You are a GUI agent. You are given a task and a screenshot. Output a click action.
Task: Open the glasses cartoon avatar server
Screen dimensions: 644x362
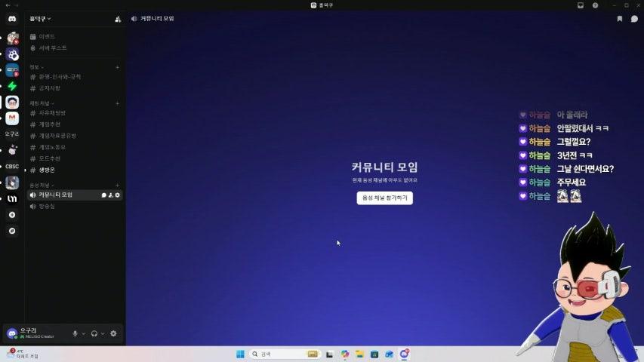[12, 103]
